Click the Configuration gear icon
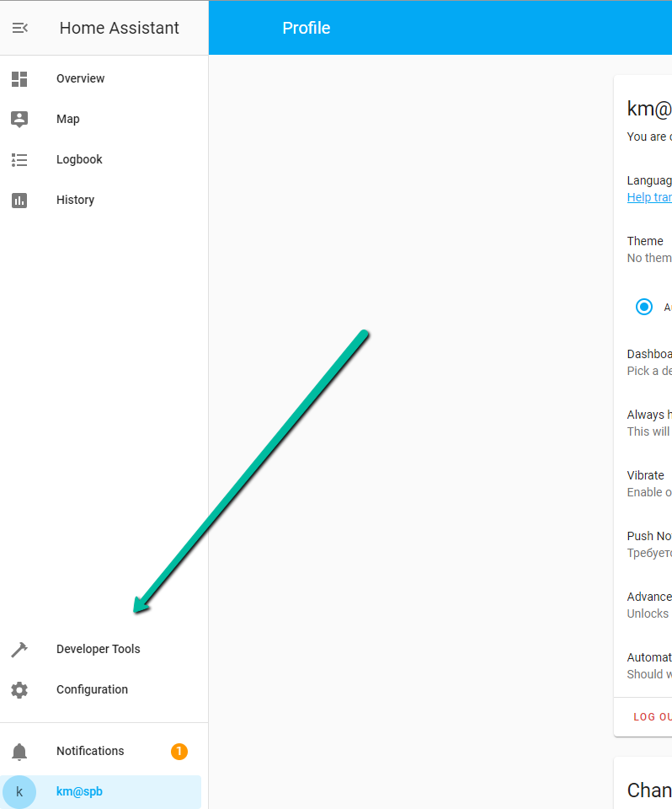 [19, 689]
